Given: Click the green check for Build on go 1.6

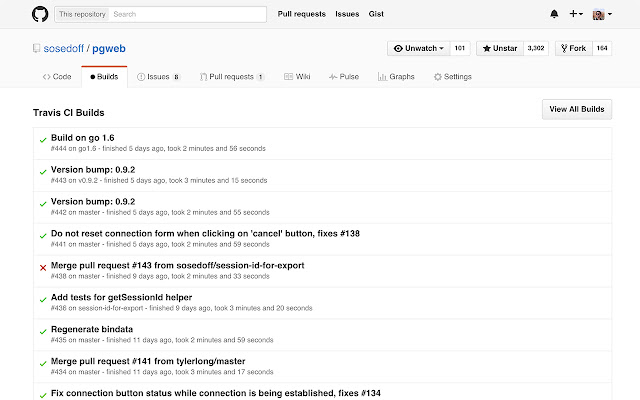Looking at the screenshot, I should point(43,140).
